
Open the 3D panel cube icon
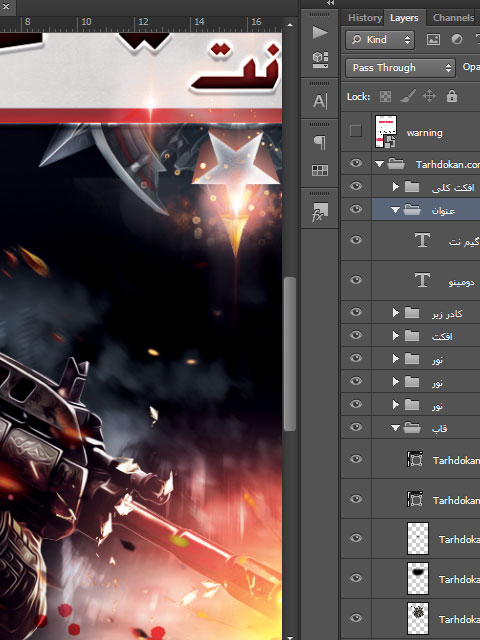coord(320,59)
